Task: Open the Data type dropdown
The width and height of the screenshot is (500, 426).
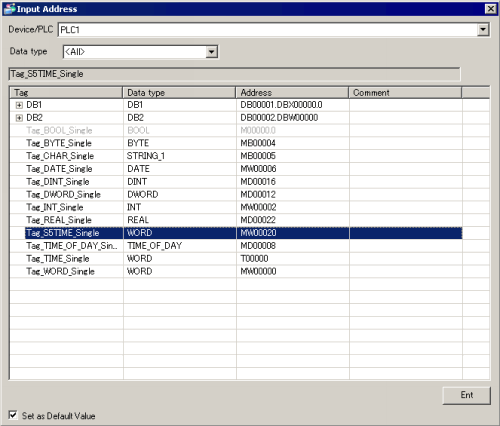Action: (x=211, y=52)
